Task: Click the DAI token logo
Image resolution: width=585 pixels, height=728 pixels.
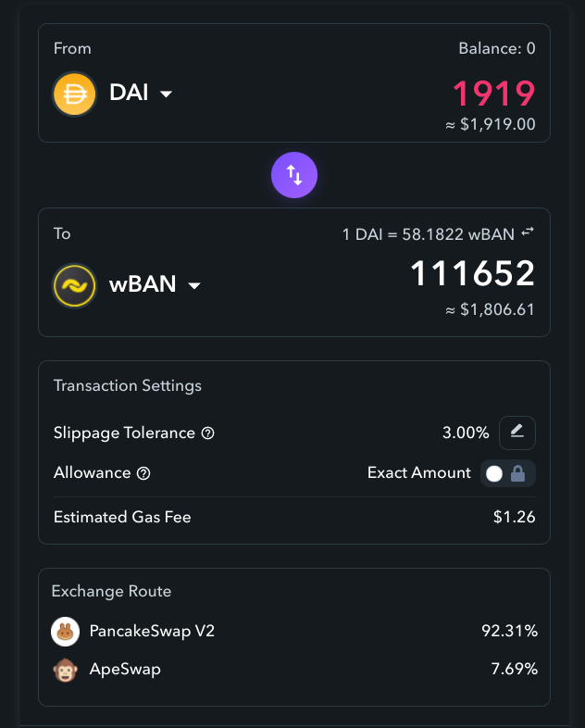Action: (75, 94)
